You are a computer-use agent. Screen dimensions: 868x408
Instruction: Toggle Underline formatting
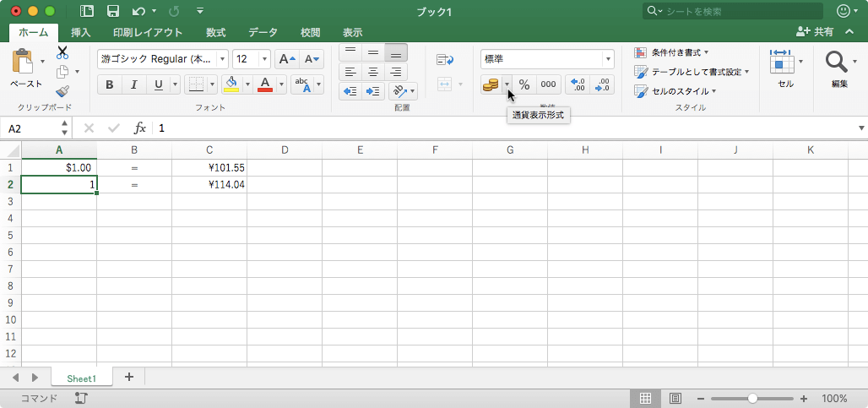click(x=159, y=84)
